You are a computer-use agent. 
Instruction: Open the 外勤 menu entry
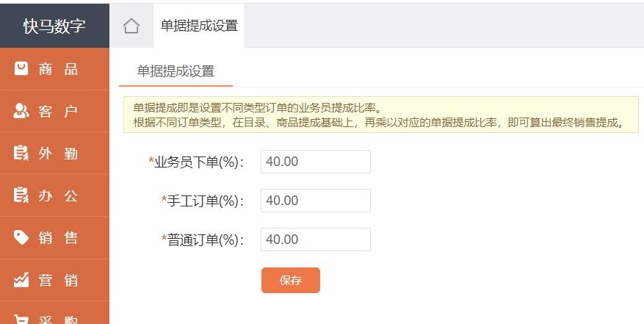point(54,154)
